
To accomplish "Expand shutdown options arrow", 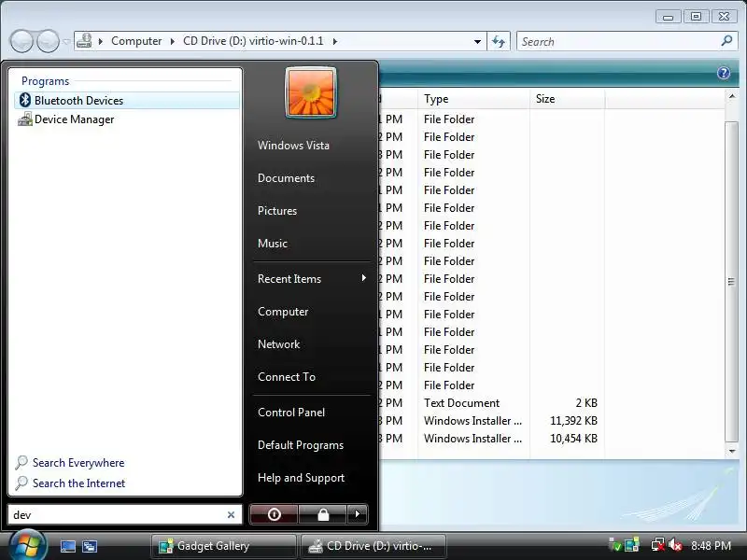I will [x=358, y=514].
